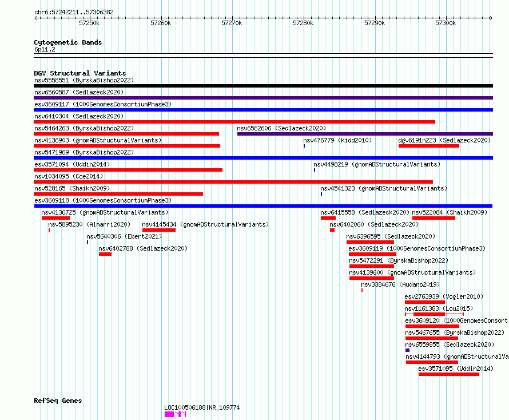Select the red nsv6410304 variant bar
The image size is (509, 420).
pyautogui.click(x=234, y=122)
